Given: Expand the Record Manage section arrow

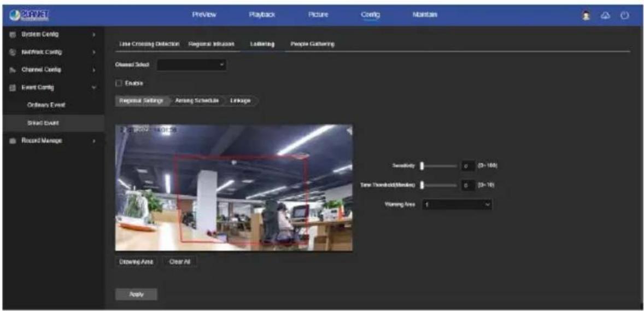Looking at the screenshot, I should click(x=94, y=141).
